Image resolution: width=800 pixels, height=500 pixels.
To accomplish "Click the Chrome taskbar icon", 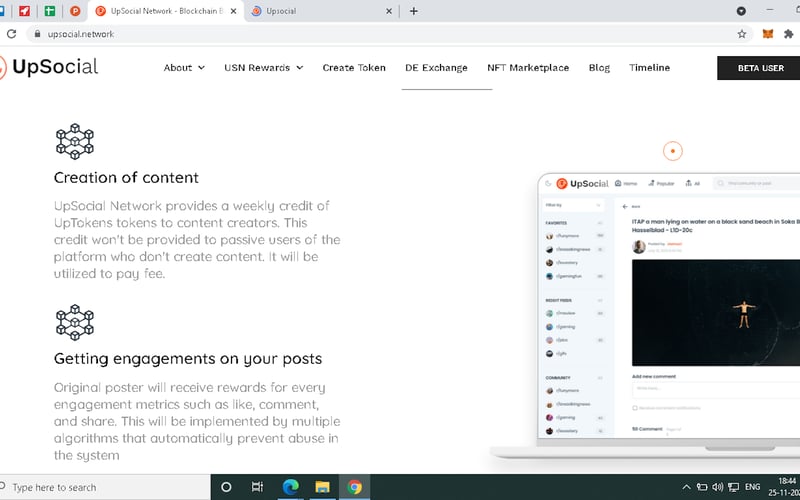I will coord(355,487).
